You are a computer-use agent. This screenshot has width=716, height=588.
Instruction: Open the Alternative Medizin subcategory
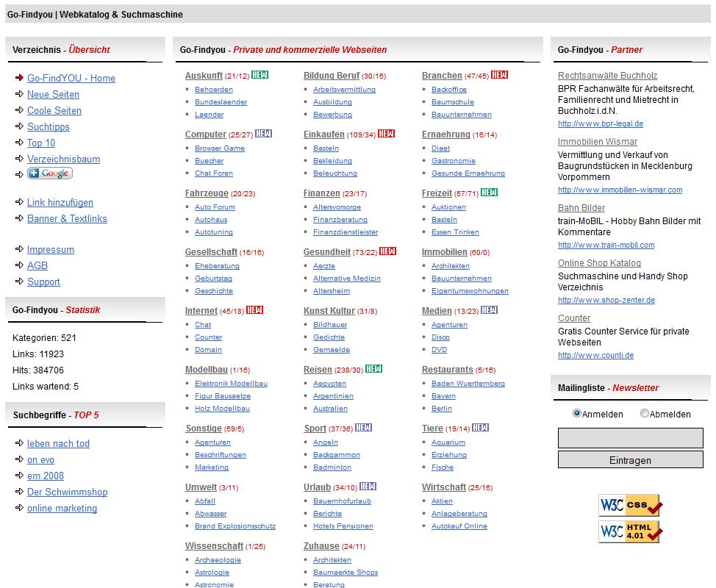tap(347, 279)
